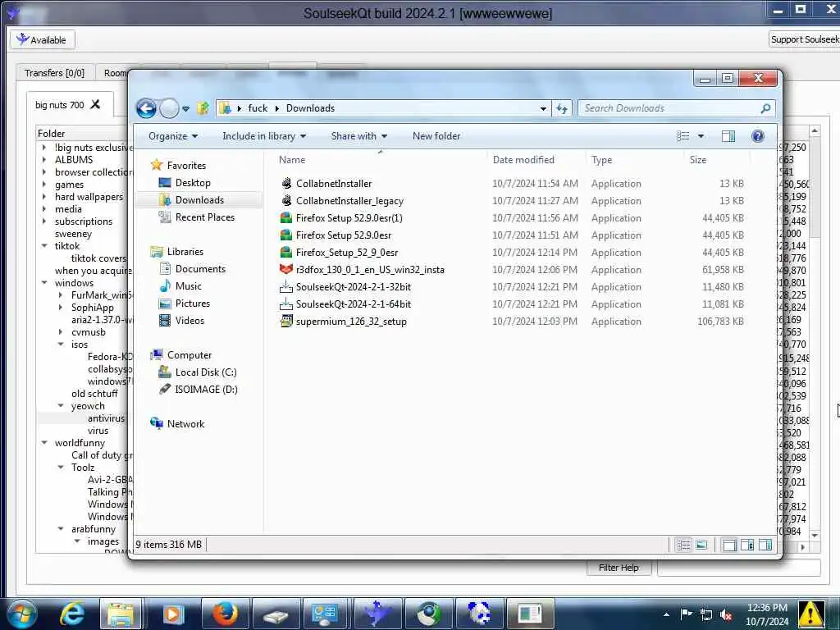The width and height of the screenshot is (840, 630).
Task: Open the recent locations dropdown arrow
Action: 185,109
